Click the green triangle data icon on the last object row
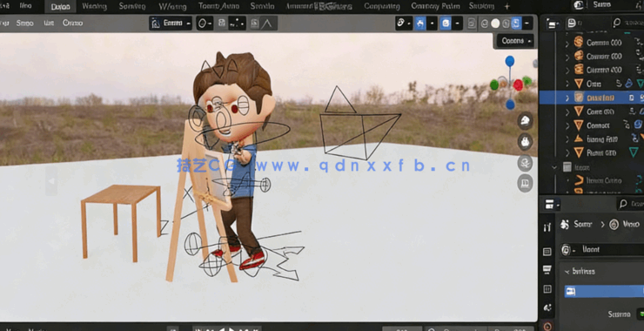The width and height of the screenshot is (644, 331). click(634, 152)
